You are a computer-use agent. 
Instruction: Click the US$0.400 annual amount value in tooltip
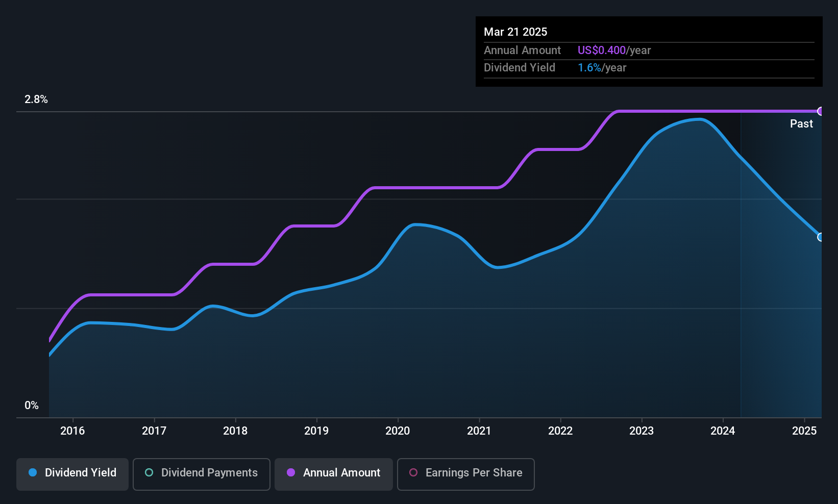pos(602,51)
